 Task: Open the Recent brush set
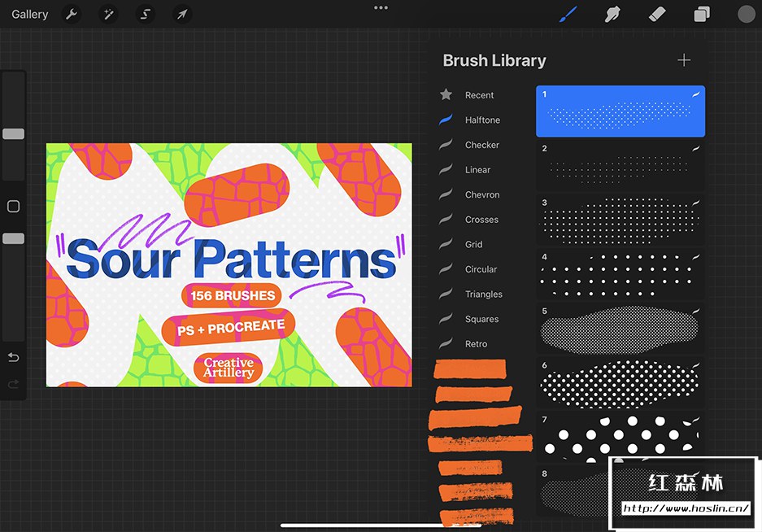coord(479,95)
